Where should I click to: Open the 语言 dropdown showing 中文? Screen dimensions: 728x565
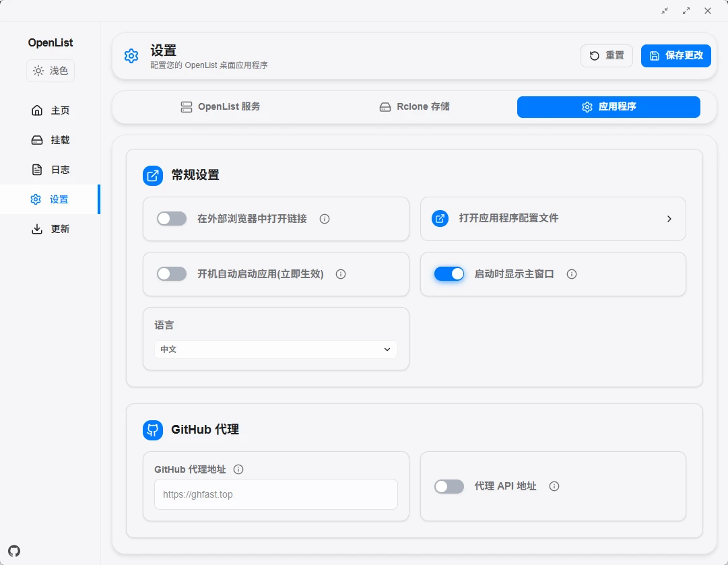click(276, 349)
